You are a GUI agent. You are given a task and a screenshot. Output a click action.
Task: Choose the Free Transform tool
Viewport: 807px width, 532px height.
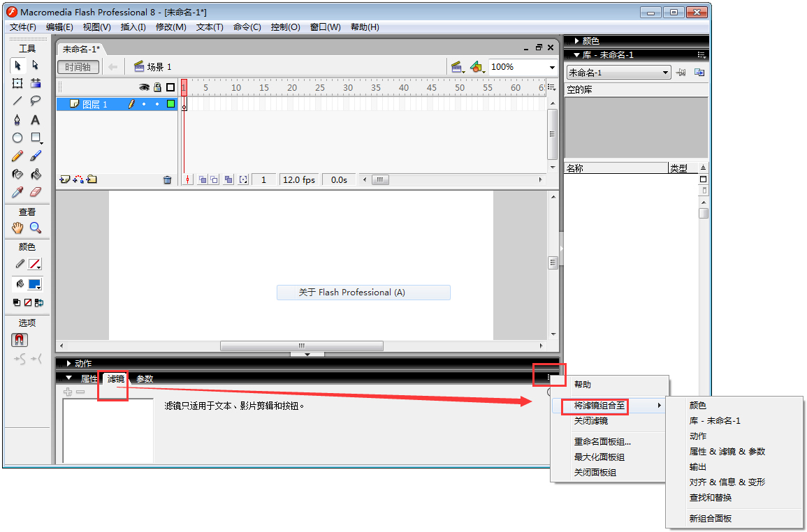coord(17,83)
